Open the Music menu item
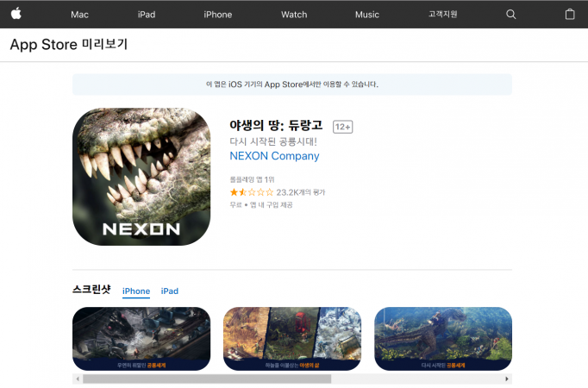 point(367,15)
